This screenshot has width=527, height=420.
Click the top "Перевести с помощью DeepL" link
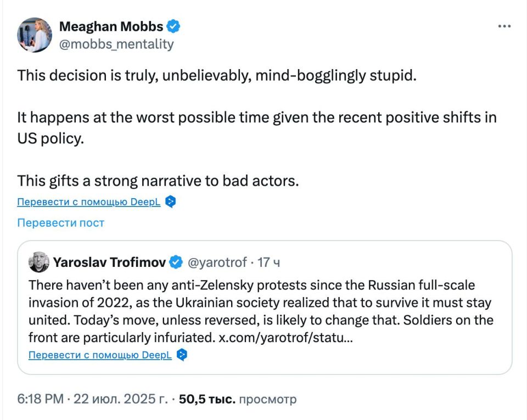tap(88, 202)
